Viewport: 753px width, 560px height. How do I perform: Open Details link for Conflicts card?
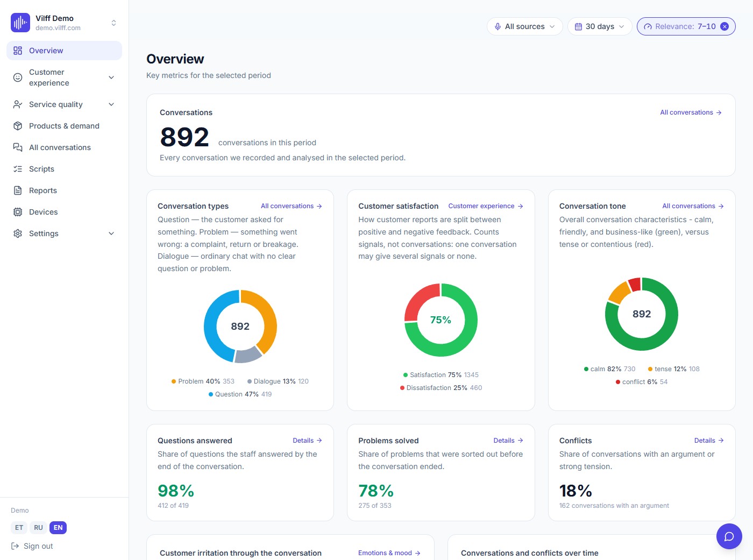(709, 441)
